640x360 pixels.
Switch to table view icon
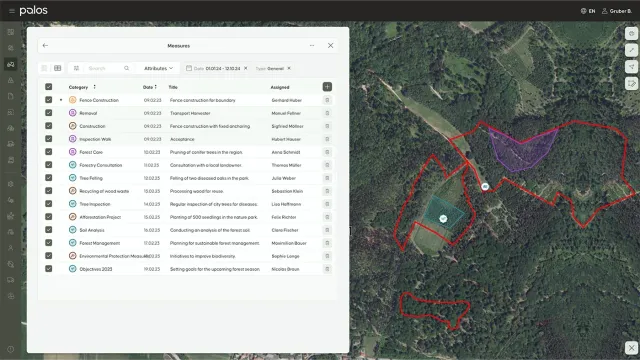pyautogui.click(x=58, y=68)
